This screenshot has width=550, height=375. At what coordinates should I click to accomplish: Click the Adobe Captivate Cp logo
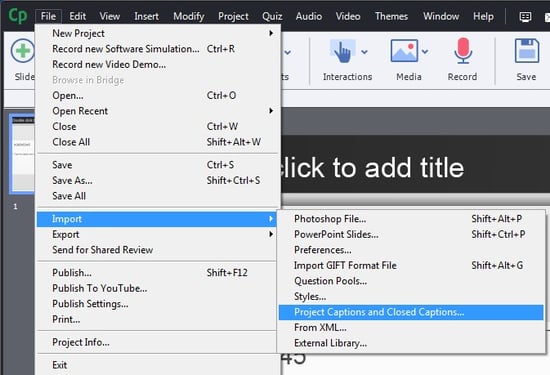click(18, 16)
